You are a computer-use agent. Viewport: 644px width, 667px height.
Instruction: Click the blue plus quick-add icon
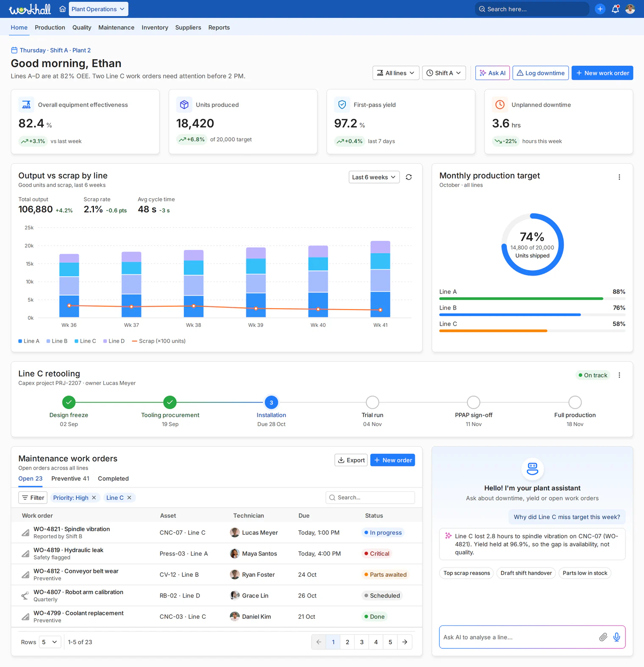[x=600, y=9]
